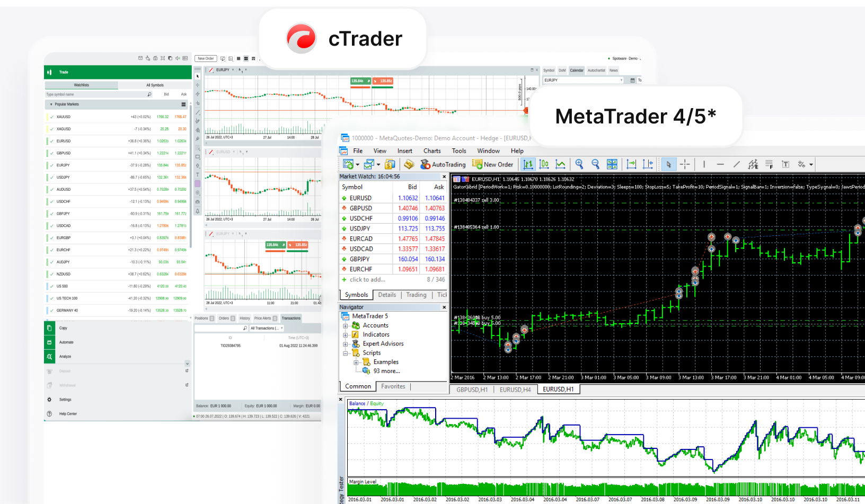Screen dimensions: 865x504
Task: Toggle the AUDUSD checkmark in cTrader watchlist
Action: (51, 190)
